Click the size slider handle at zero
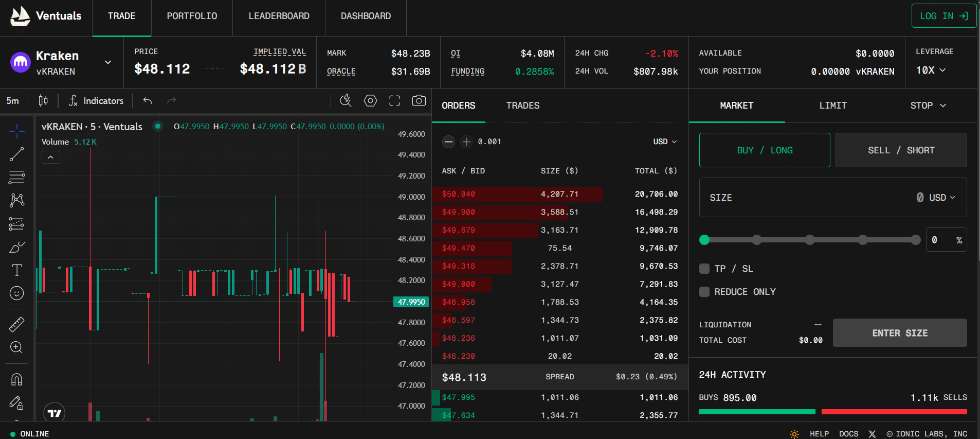This screenshot has height=439, width=980. (704, 240)
